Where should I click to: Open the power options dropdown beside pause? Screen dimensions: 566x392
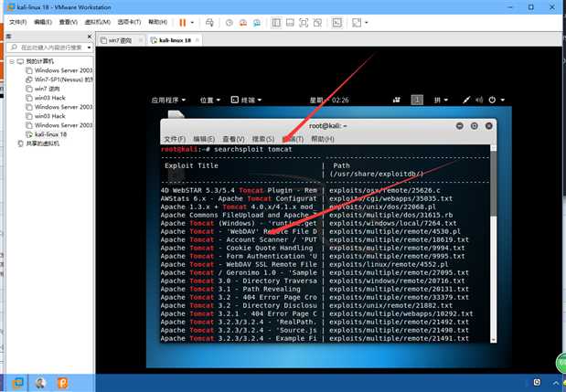click(x=192, y=23)
